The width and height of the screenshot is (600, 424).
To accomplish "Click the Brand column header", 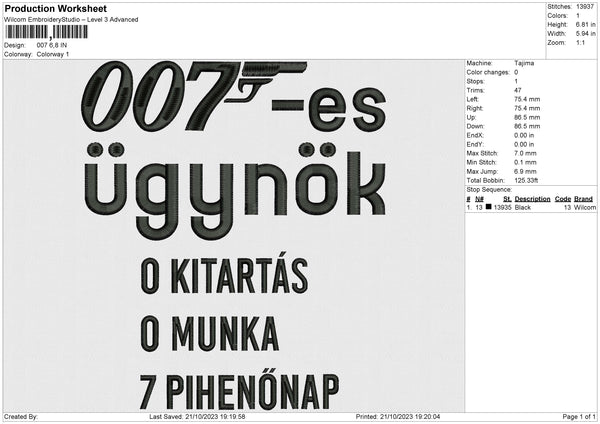I will coord(584,200).
